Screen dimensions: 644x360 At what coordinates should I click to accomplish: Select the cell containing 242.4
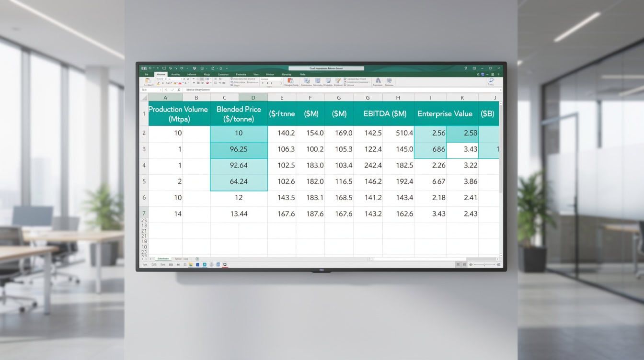coord(368,165)
